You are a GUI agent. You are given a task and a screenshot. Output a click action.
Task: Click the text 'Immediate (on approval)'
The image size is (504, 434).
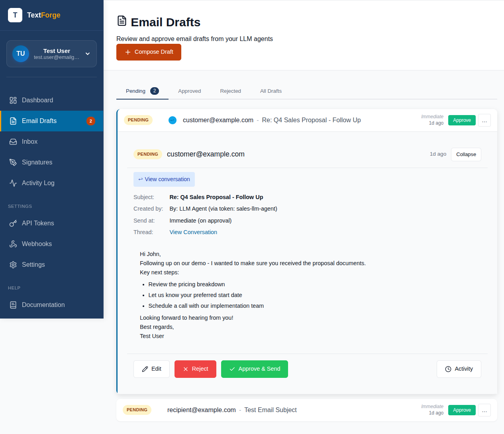200,221
